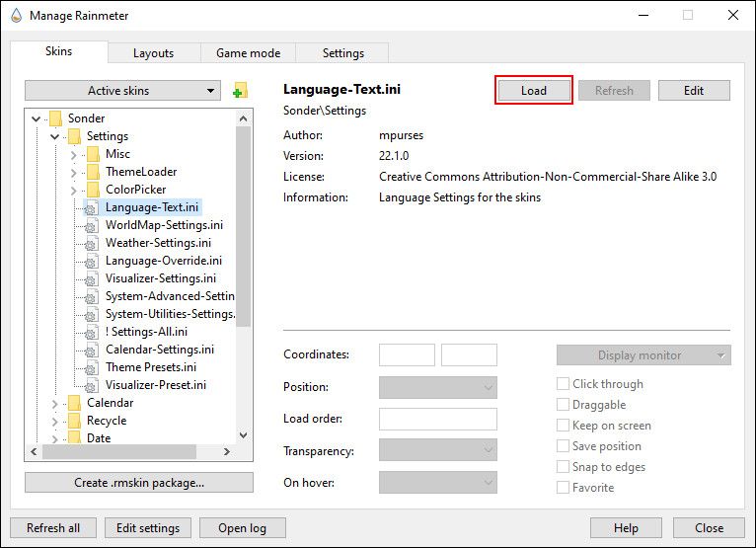The height and width of the screenshot is (548, 756).
Task: Click the System-Utilities-Settings file icon
Action: click(x=91, y=315)
